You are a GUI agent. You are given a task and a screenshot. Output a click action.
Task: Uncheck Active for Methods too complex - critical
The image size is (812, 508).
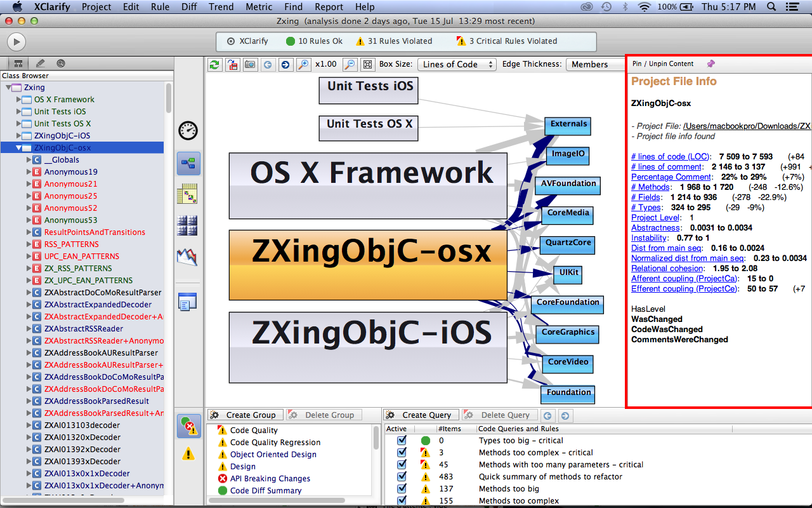pyautogui.click(x=401, y=452)
